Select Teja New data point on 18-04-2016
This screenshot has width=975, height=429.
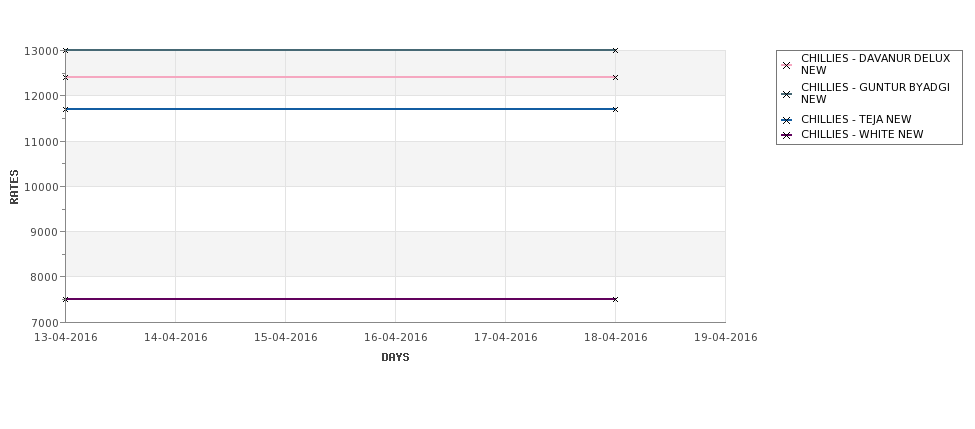click(x=615, y=109)
